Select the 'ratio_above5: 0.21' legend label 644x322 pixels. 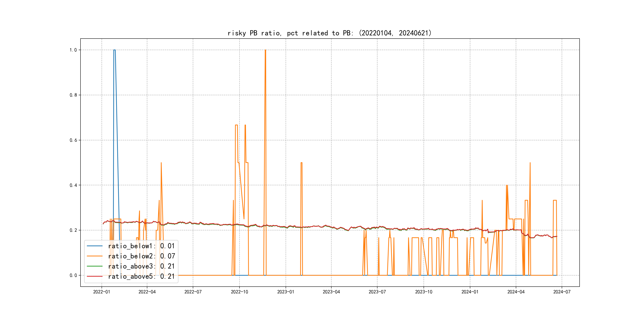pos(141,276)
